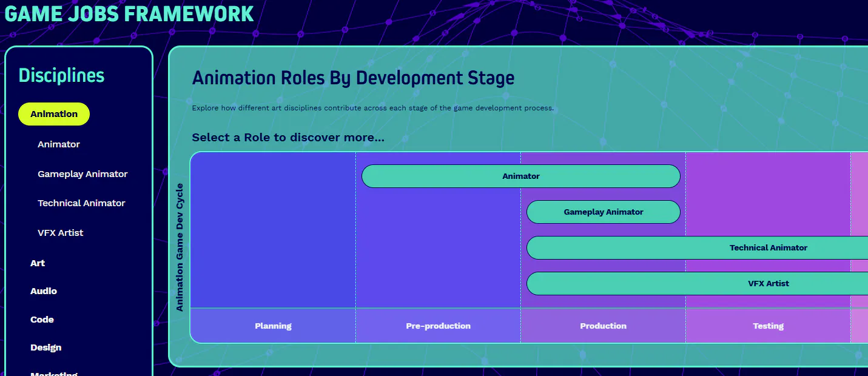Viewport: 868px width, 376px height.
Task: Switch to the Design discipline
Action: [46, 347]
